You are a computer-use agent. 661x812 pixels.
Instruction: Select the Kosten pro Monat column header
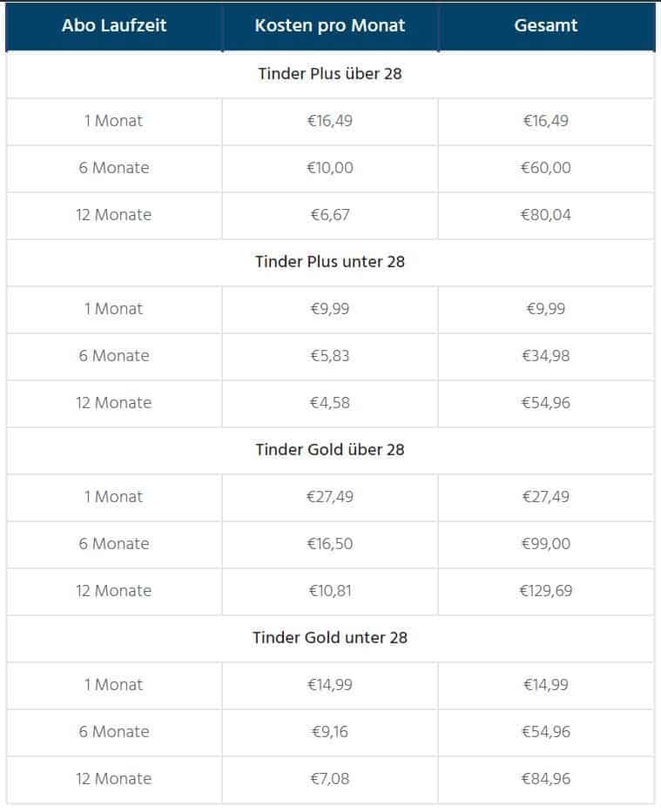coord(330,26)
